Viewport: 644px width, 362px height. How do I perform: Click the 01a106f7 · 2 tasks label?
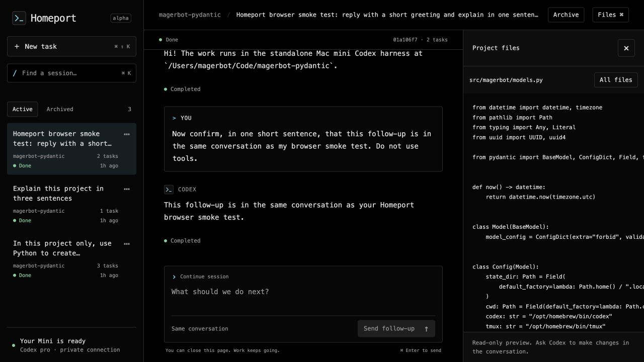(x=420, y=40)
